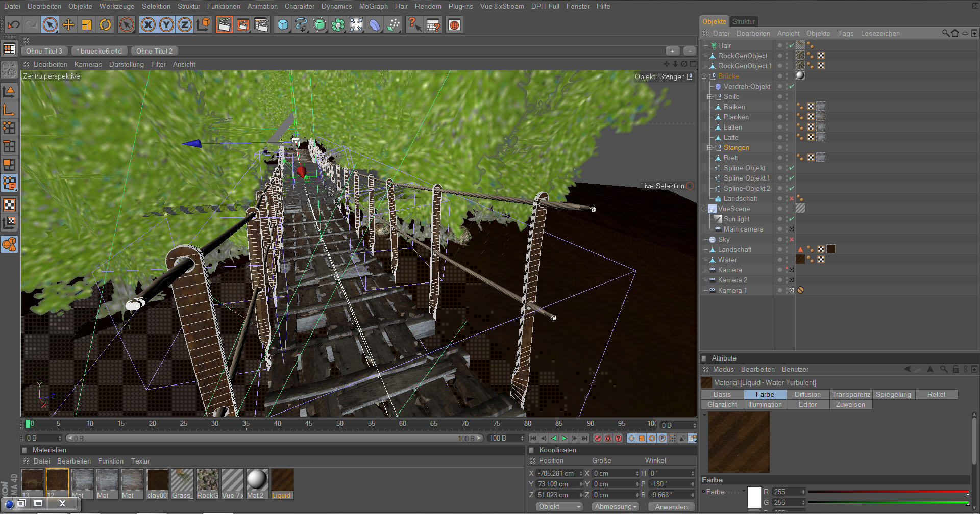Switch to document Ohne Titel 3
Screen dimensions: 980x514
tap(44, 51)
